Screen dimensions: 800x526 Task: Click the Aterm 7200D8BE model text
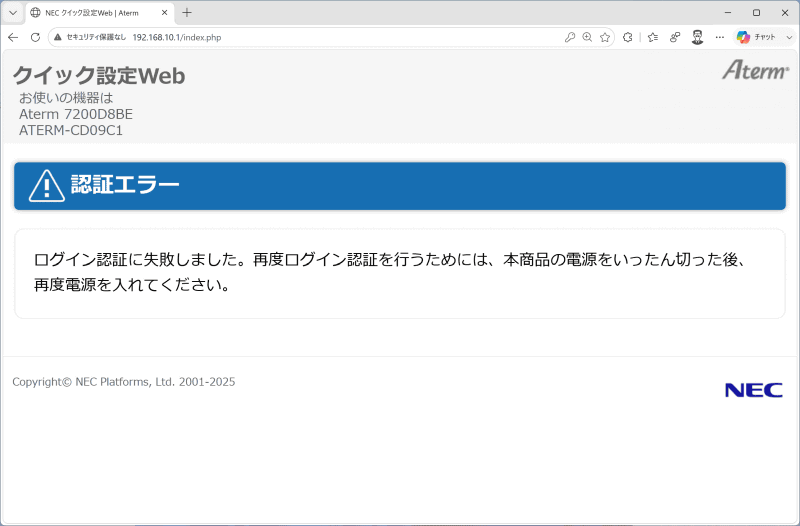coord(76,114)
